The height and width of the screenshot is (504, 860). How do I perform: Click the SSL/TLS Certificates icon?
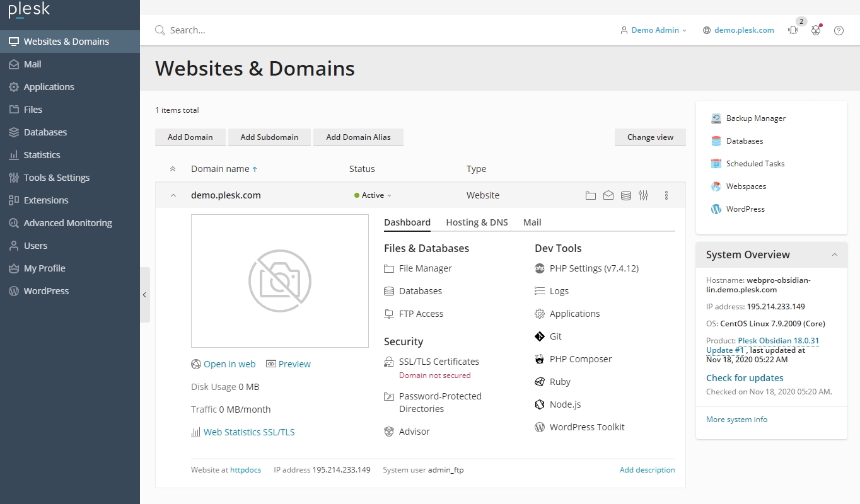point(389,362)
